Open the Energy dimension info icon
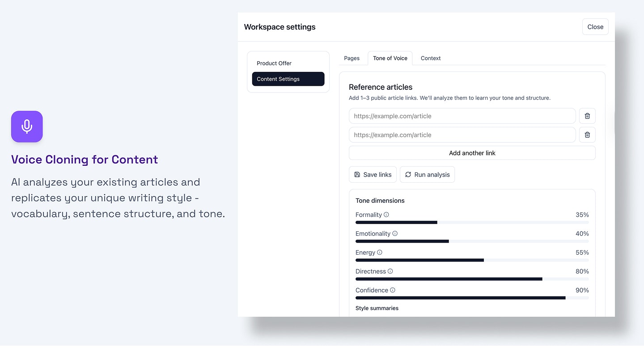This screenshot has width=644, height=348. coord(380,252)
